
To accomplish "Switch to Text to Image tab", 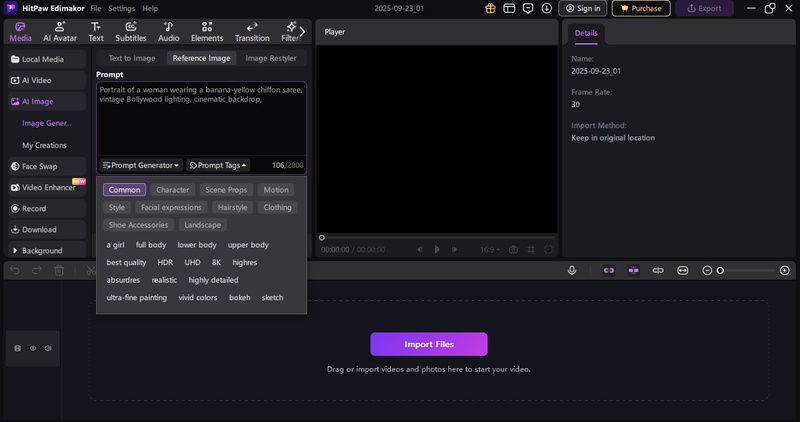I will click(132, 58).
